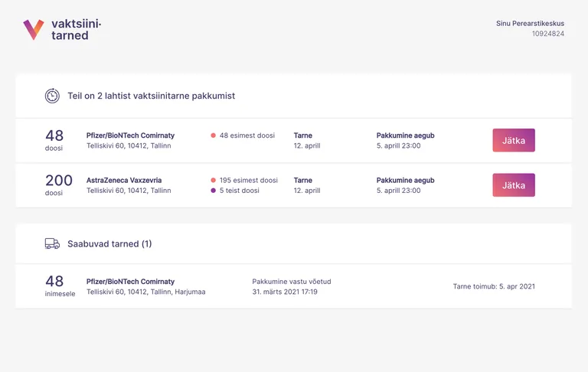The width and height of the screenshot is (588, 372).
Task: Open the Sinu Perearstikeskus account name
Action: click(530, 23)
